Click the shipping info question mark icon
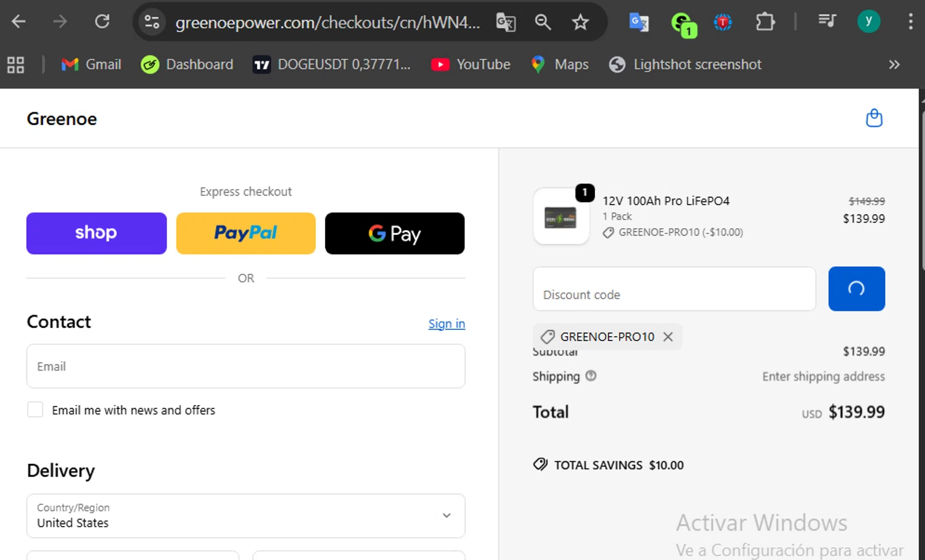Screen dimensions: 925x560 pos(591,376)
